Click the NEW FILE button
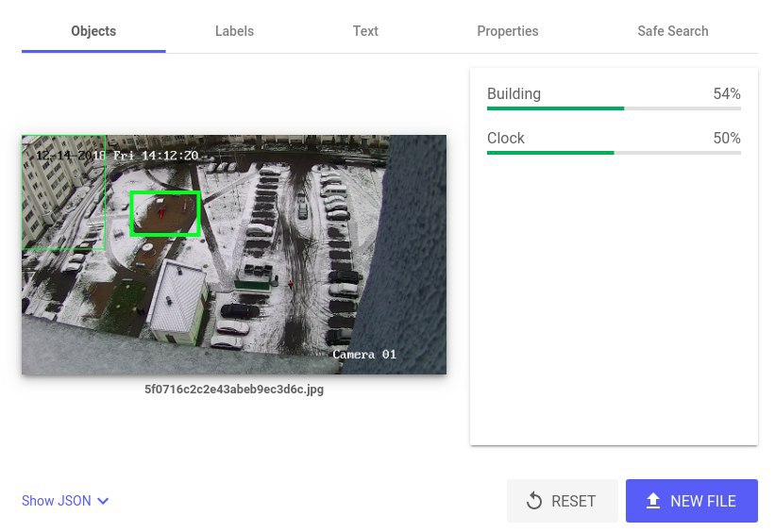 (692, 501)
